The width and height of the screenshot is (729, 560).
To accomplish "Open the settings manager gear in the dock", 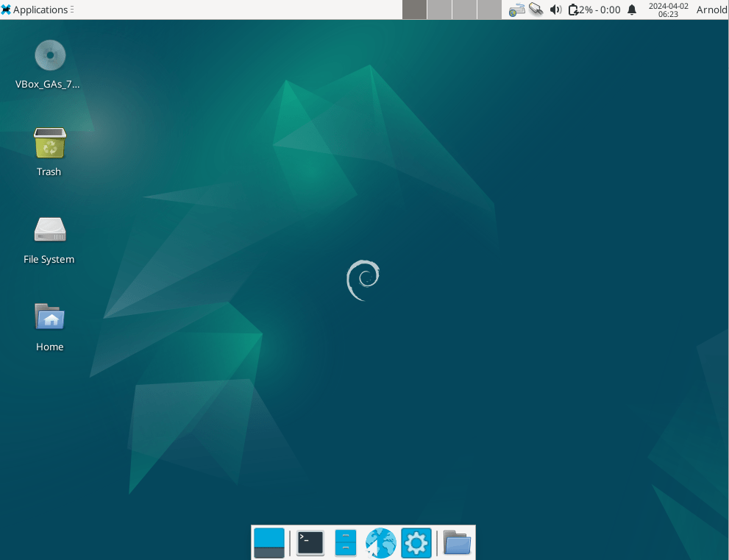I will point(416,542).
